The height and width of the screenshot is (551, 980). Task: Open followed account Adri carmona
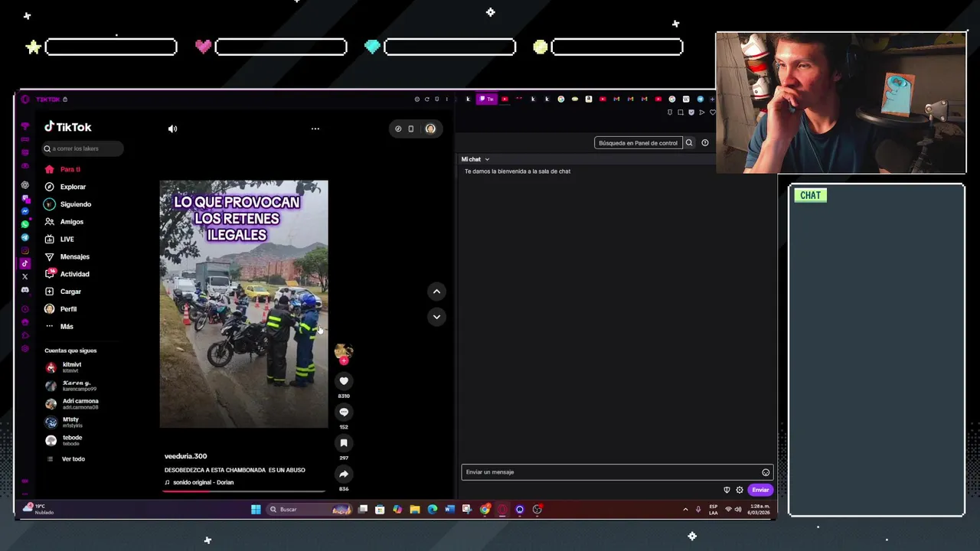pos(72,404)
